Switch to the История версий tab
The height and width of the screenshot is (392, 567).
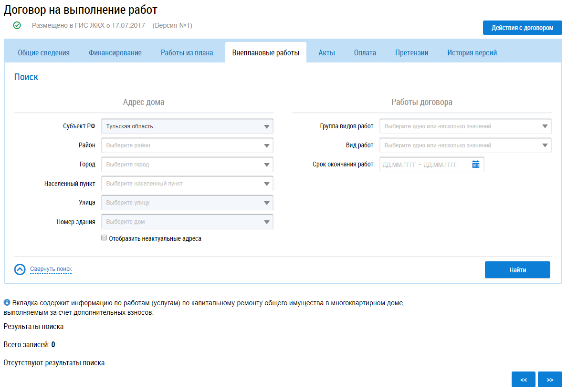pyautogui.click(x=472, y=53)
